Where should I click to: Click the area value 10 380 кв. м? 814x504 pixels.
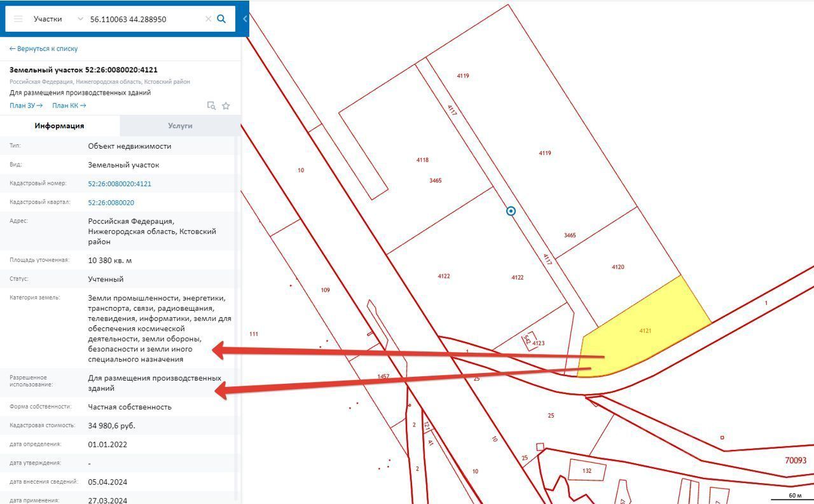110,261
